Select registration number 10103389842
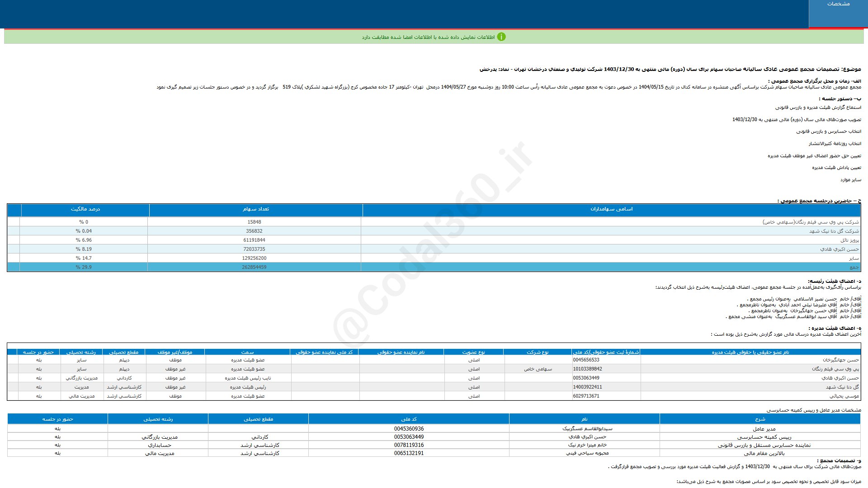The height and width of the screenshot is (488, 868). (587, 369)
